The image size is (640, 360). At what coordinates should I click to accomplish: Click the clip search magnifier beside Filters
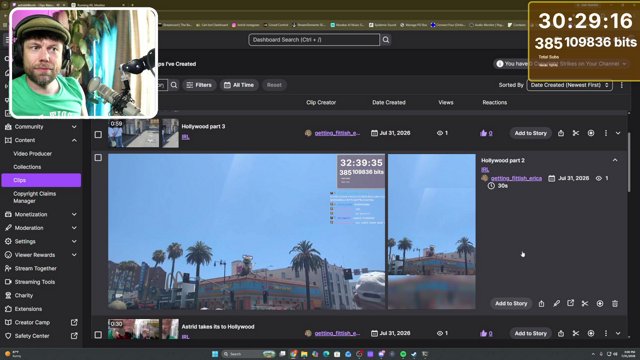click(174, 85)
